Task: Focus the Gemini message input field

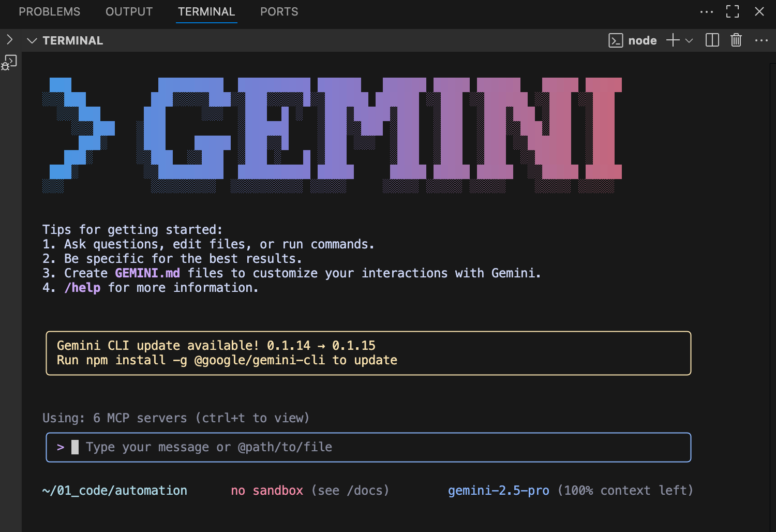Action: pyautogui.click(x=368, y=447)
